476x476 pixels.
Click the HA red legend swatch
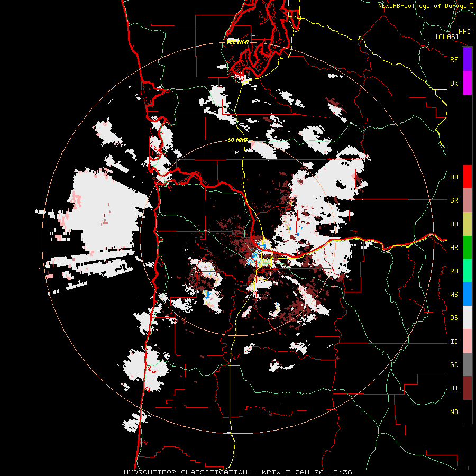[467, 177]
